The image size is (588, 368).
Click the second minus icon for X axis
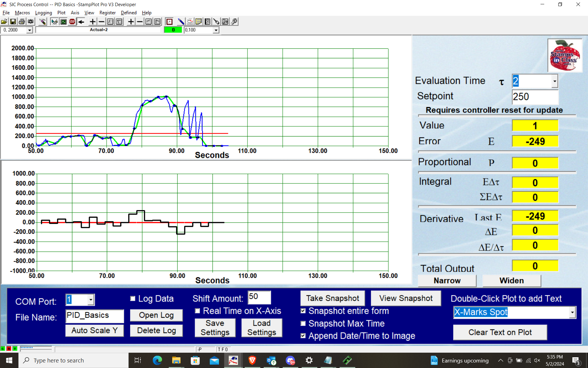click(x=140, y=21)
